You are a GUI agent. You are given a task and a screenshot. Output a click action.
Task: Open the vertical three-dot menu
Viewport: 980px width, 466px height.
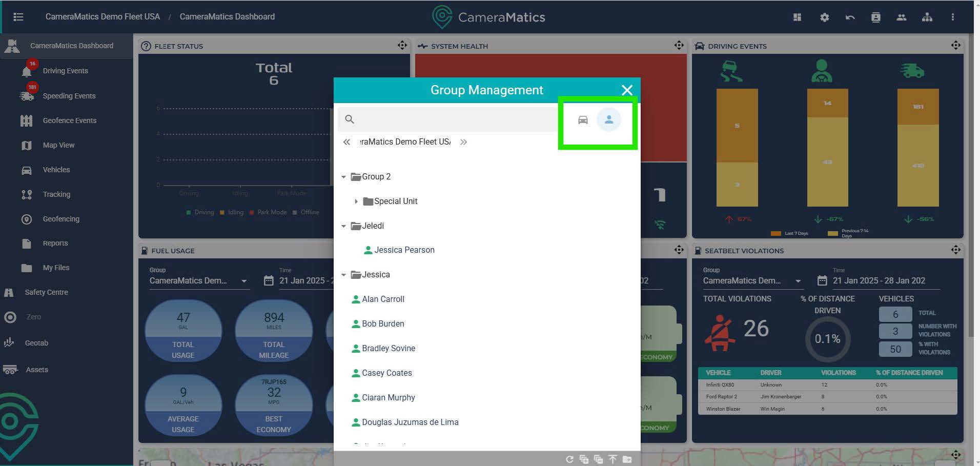[x=952, y=17]
